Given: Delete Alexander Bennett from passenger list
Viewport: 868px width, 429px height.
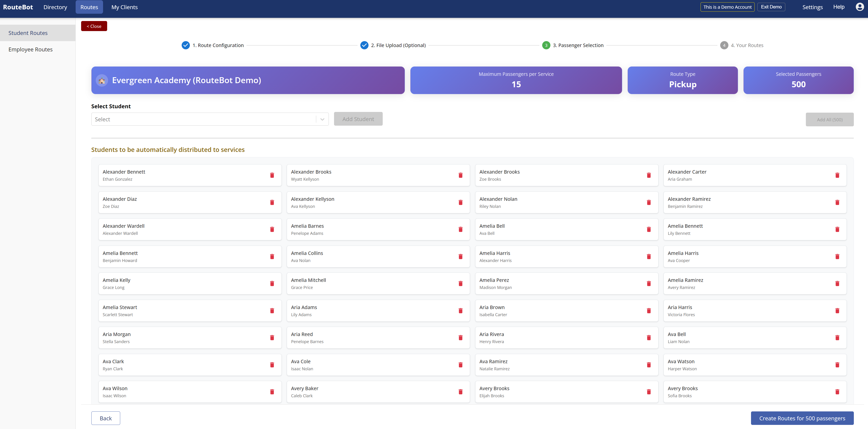Looking at the screenshot, I should 272,175.
